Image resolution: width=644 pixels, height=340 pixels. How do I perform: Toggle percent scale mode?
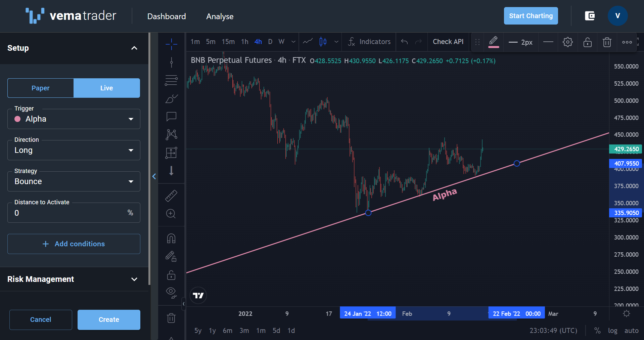(597, 331)
